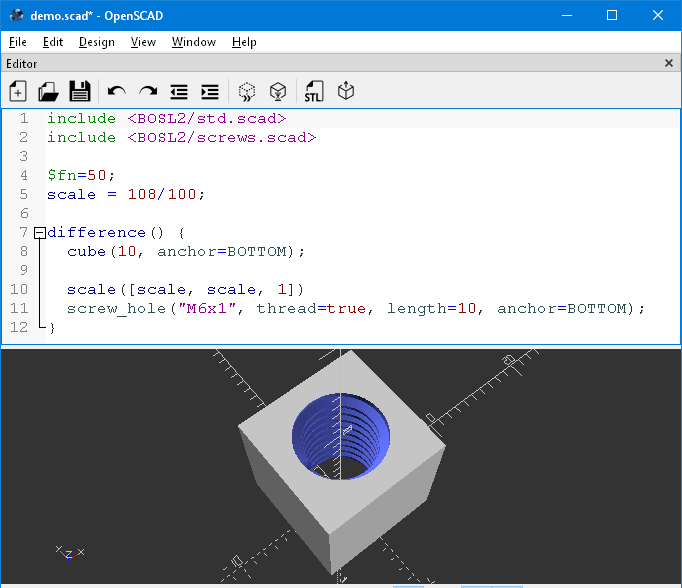682x588 pixels.
Task: Open the Help menu
Action: tap(244, 42)
